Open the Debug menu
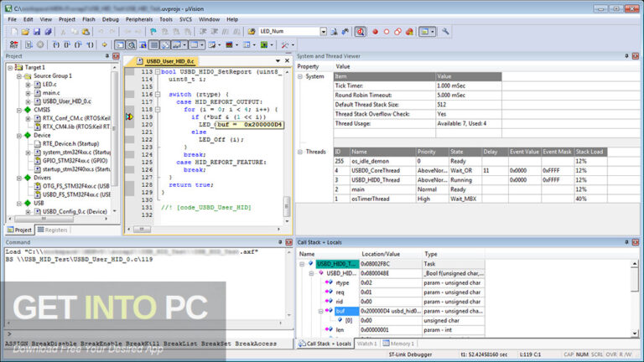This screenshot has height=362, width=644. (x=110, y=19)
